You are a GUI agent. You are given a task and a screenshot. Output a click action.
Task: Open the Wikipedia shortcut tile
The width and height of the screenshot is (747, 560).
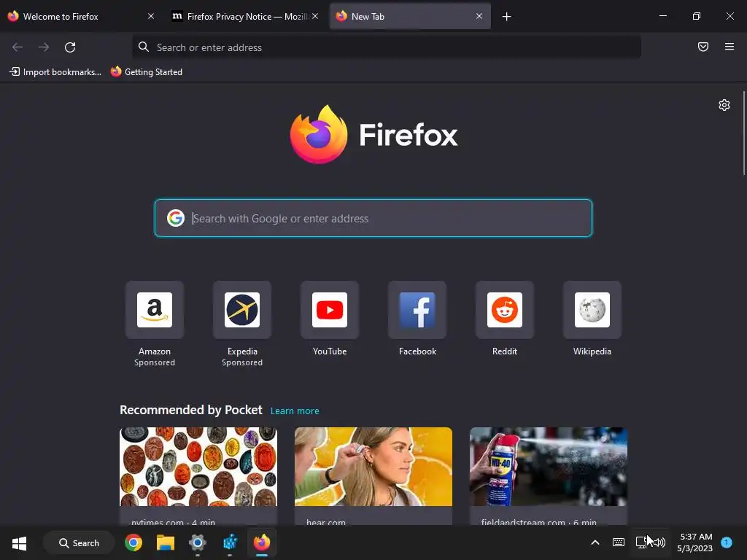pos(592,310)
